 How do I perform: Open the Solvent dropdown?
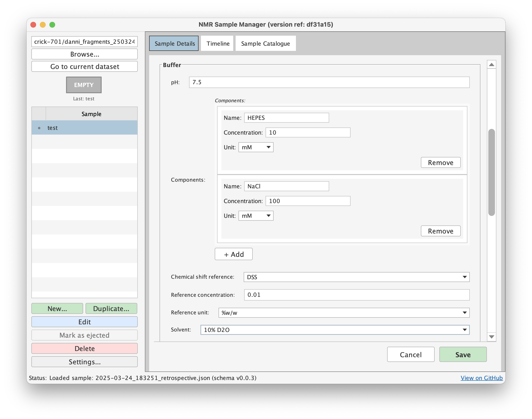point(335,330)
